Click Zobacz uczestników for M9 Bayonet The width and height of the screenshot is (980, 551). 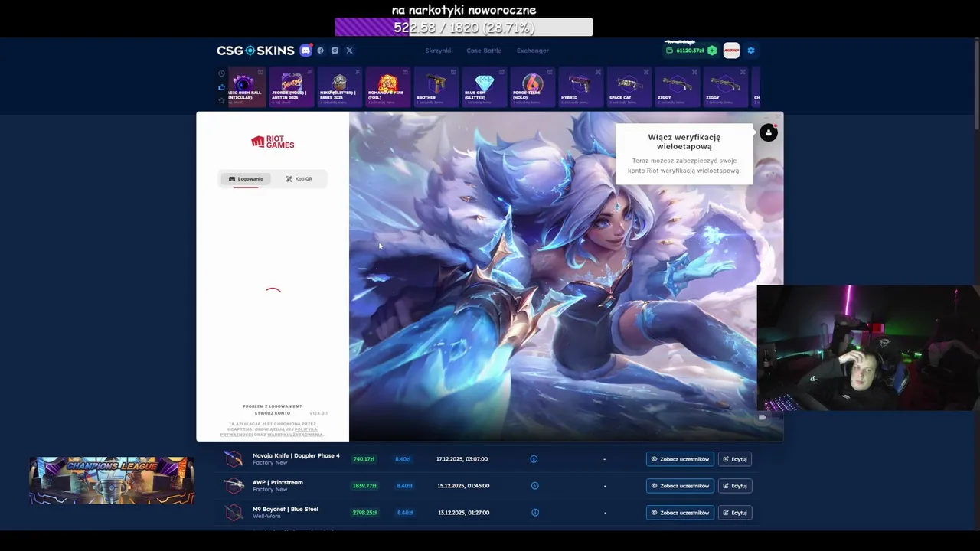(x=680, y=513)
